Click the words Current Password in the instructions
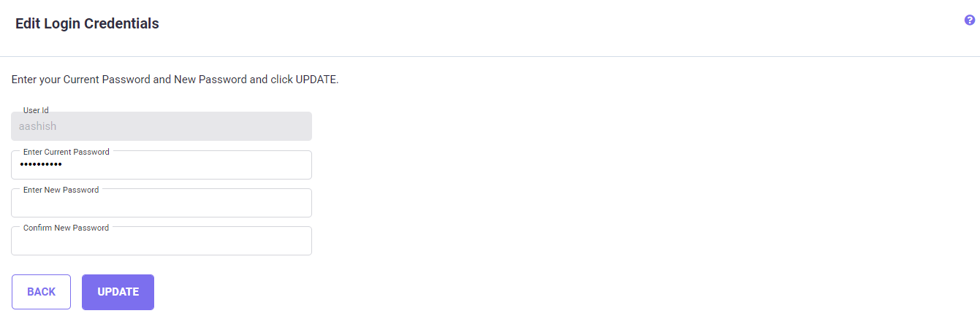 (x=107, y=79)
